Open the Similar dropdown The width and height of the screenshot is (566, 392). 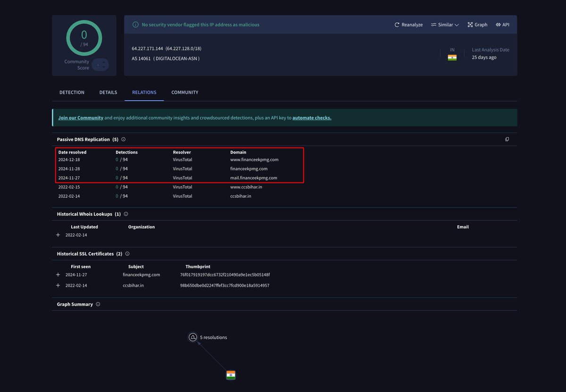tap(444, 24)
